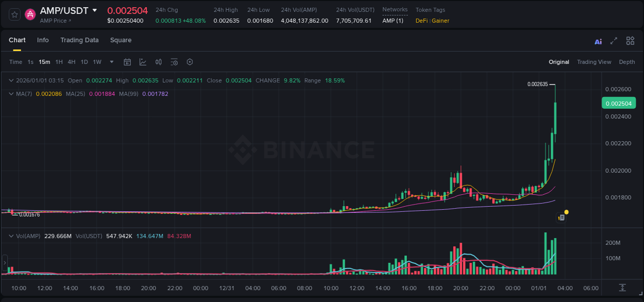Open the calendar date-jump tool
The height and width of the screenshot is (302, 644).
(x=127, y=62)
